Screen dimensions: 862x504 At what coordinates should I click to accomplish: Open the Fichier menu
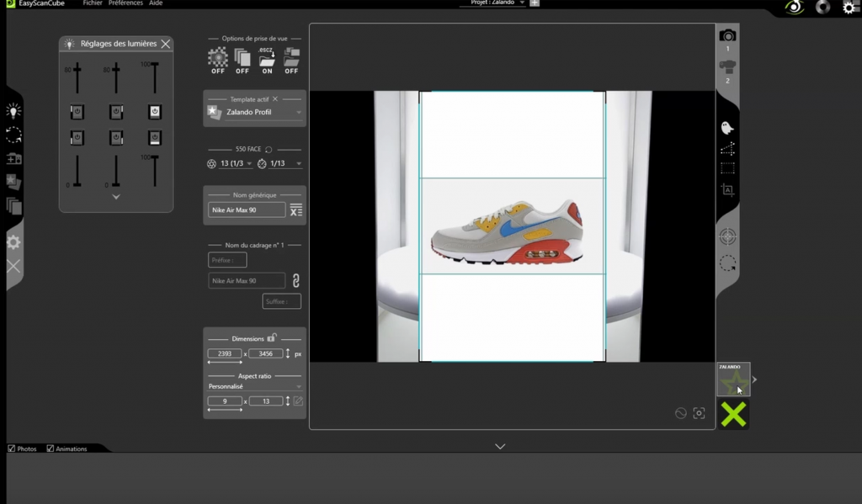coord(93,3)
